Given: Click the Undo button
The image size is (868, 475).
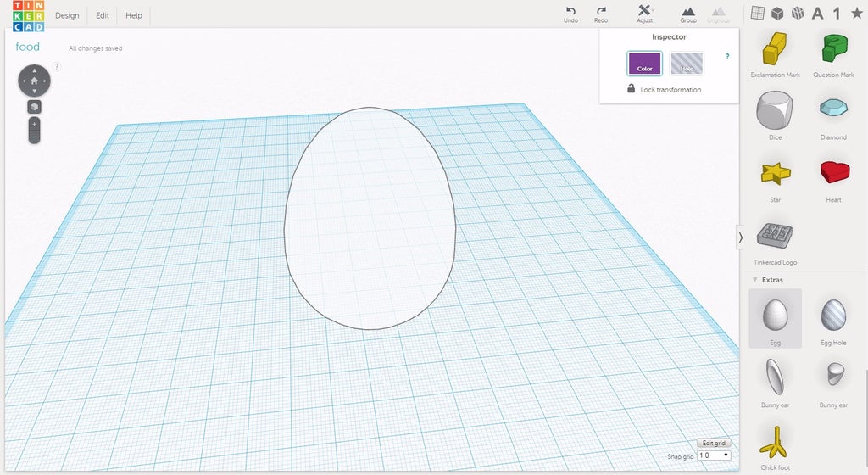Looking at the screenshot, I should (570, 15).
